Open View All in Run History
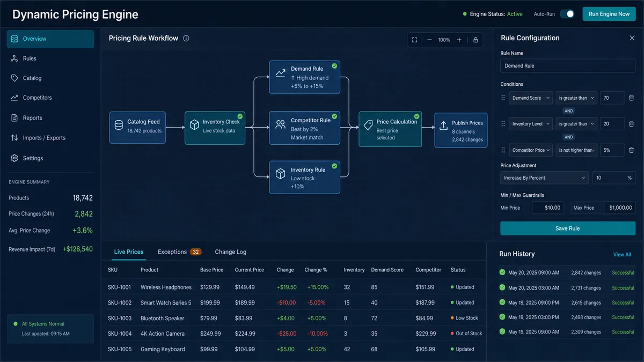The image size is (644, 362). 622,254
